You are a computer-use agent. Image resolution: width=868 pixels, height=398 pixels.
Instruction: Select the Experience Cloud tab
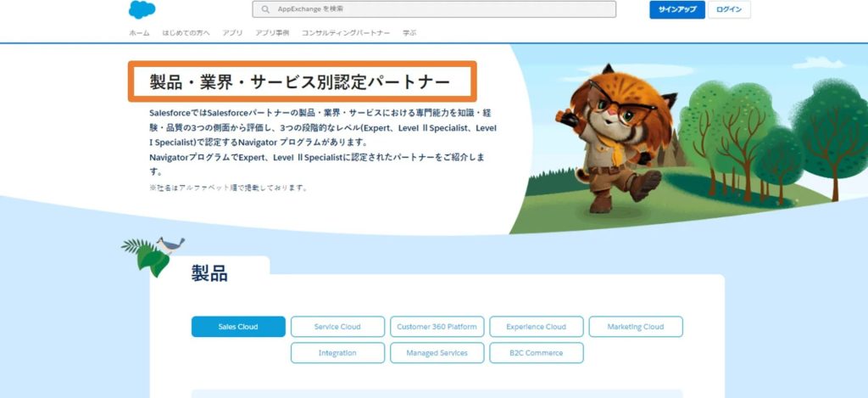pyautogui.click(x=537, y=327)
